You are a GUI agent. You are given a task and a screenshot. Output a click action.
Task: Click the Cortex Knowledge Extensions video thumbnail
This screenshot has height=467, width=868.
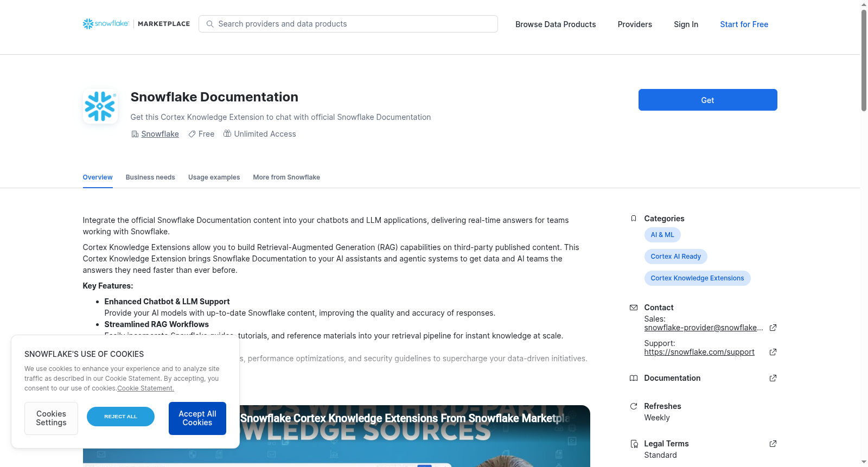coord(336,436)
